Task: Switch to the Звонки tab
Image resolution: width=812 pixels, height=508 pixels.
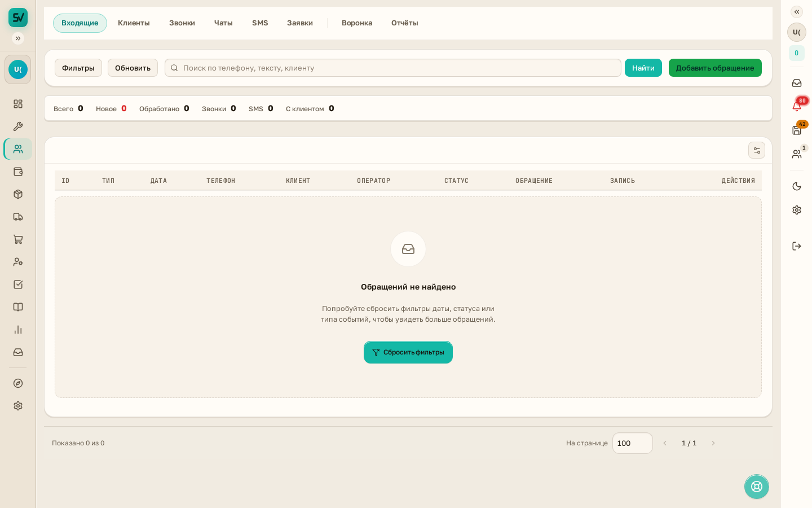Action: click(182, 23)
